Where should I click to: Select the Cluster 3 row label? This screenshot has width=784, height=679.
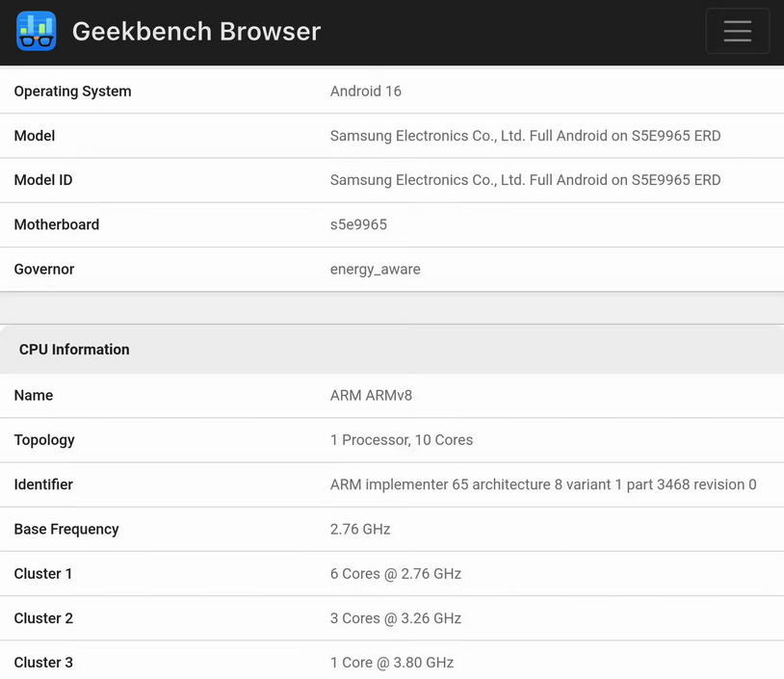click(x=43, y=662)
